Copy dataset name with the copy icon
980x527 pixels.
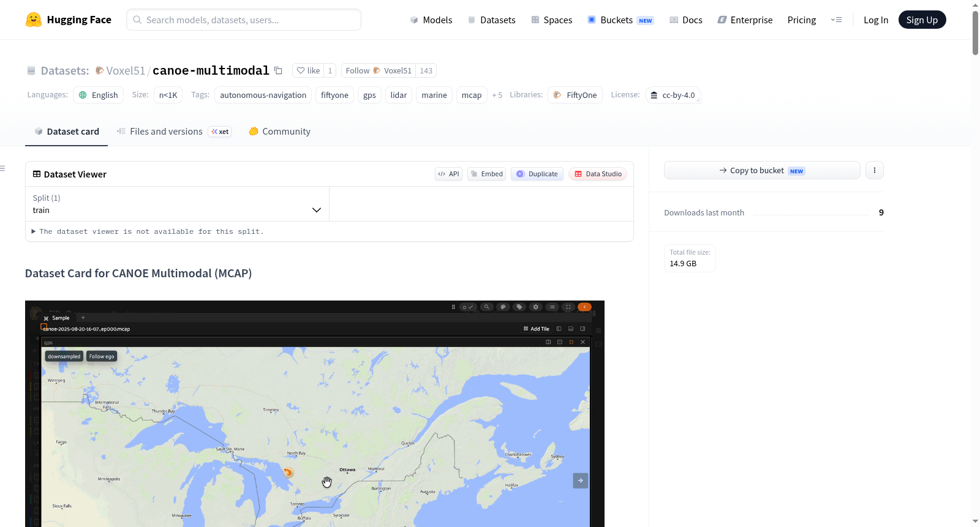278,70
